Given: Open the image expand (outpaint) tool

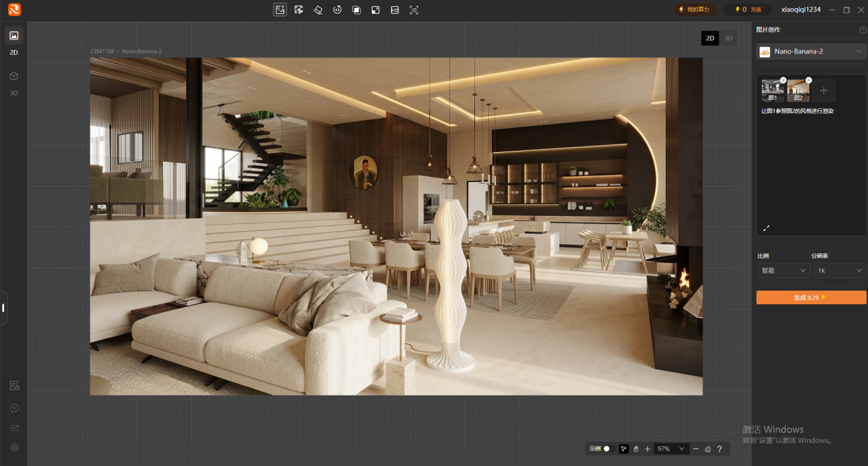Looking at the screenshot, I should pyautogui.click(x=375, y=10).
